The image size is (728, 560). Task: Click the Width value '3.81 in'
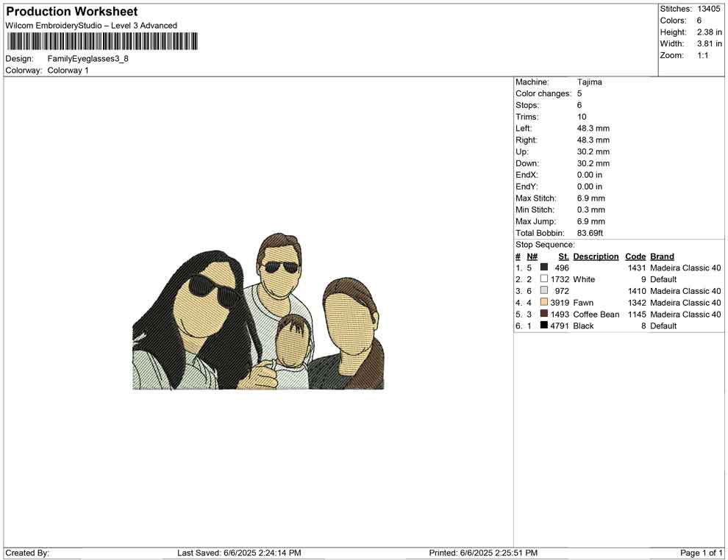click(x=709, y=43)
